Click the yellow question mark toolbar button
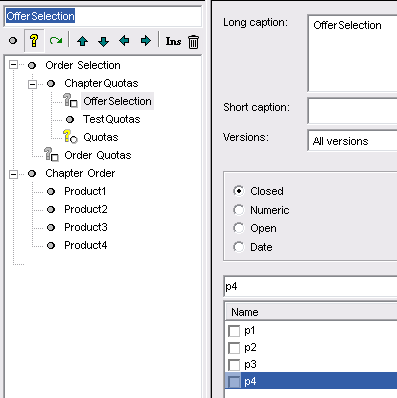Image resolution: width=397 pixels, height=398 pixels. click(x=34, y=41)
